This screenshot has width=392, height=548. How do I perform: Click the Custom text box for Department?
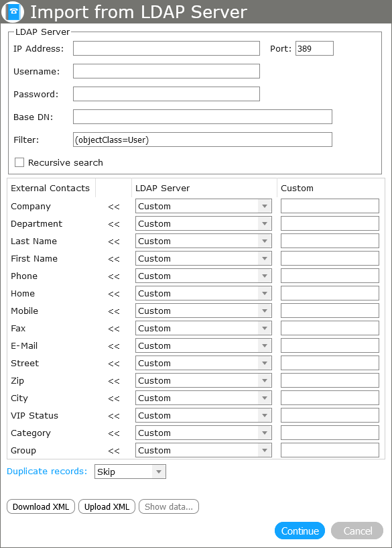(330, 223)
